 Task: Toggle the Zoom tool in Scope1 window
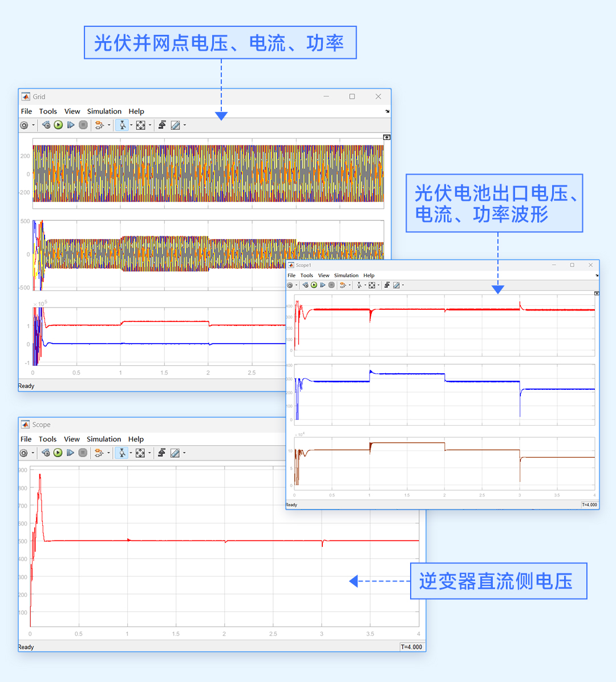coord(359,285)
